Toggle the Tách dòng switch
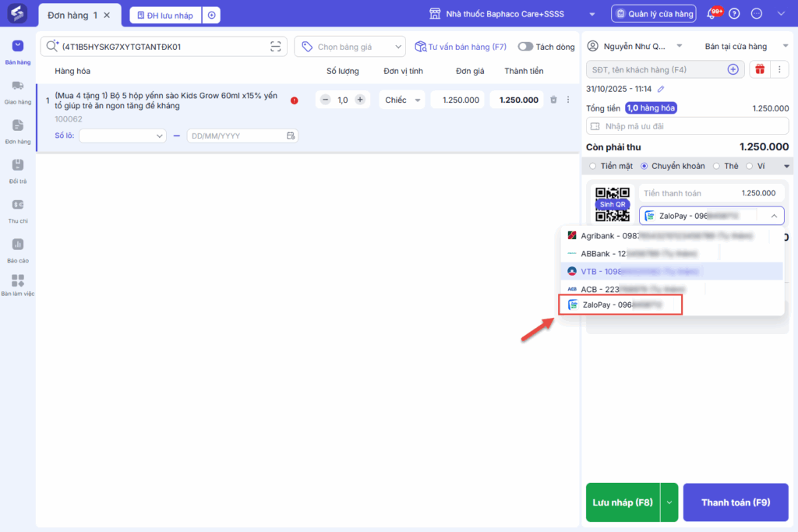798x532 pixels. click(525, 47)
